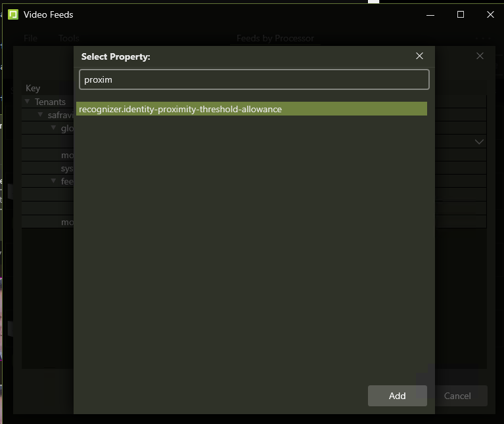Close the background settings panel with its X

pos(480,56)
